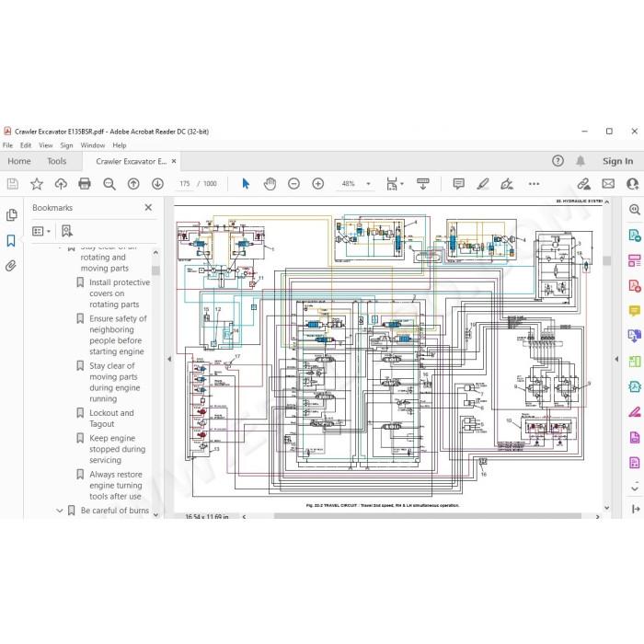Screen dimensions: 644x644
Task: Collapse the left navigation pane arrow
Action: [169, 359]
